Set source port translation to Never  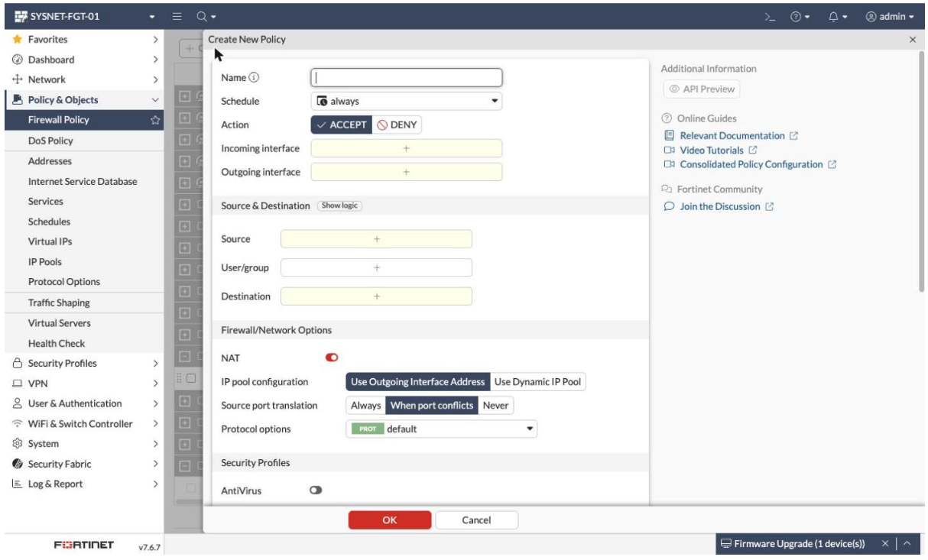point(496,406)
